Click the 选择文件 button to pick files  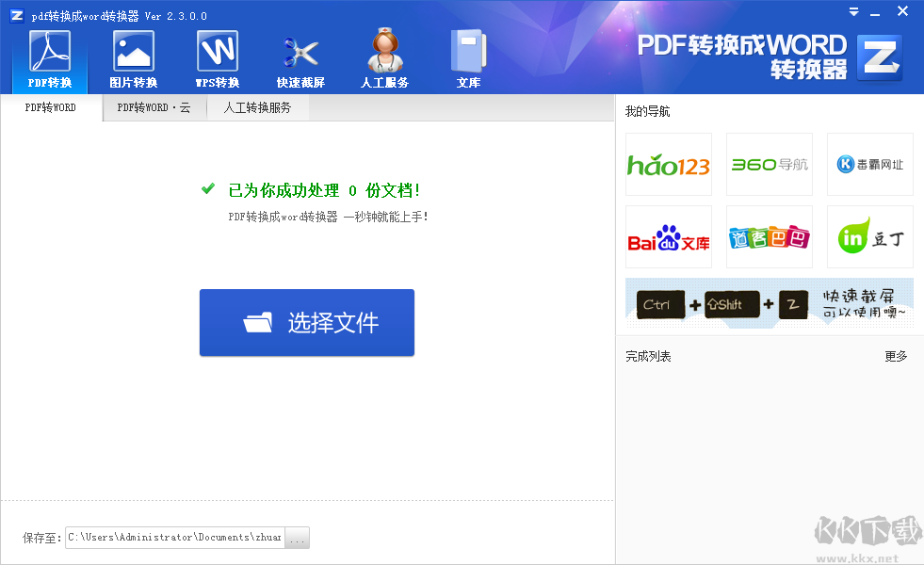(x=307, y=322)
